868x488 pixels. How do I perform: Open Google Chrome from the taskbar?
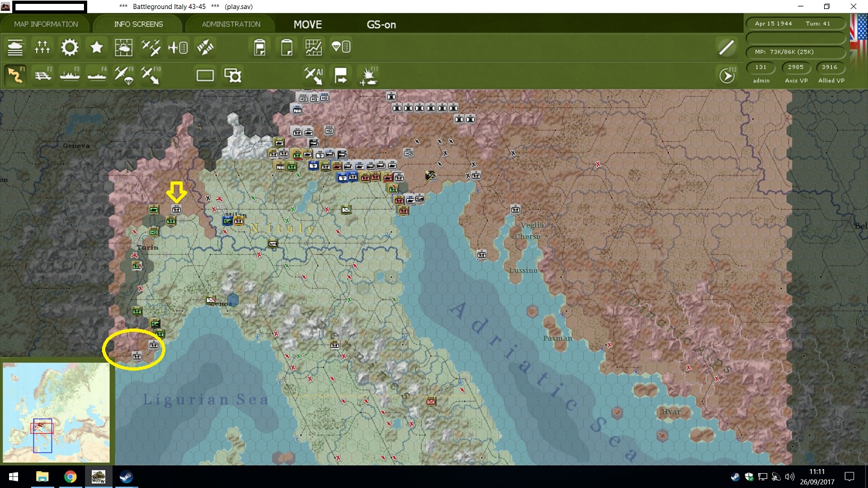click(70, 477)
